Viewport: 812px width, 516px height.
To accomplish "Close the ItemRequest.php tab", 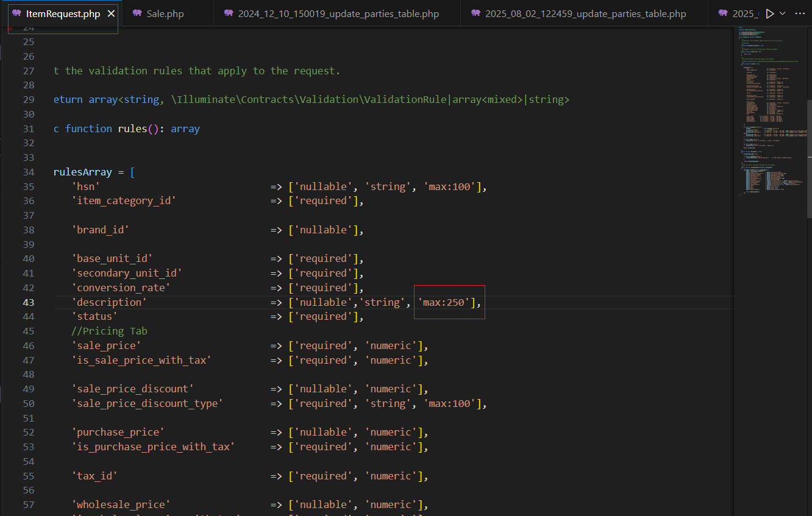I will point(111,13).
